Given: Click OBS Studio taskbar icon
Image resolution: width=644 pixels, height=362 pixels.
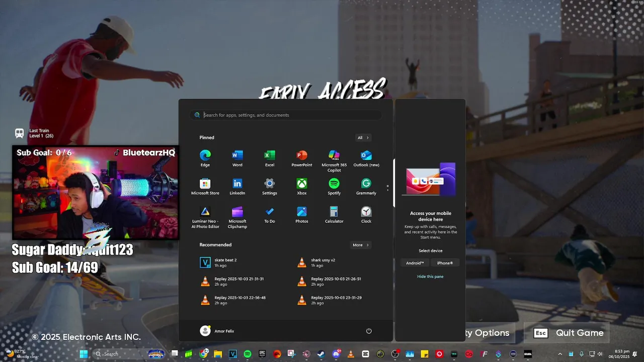Looking at the screenshot, I should pos(395,354).
